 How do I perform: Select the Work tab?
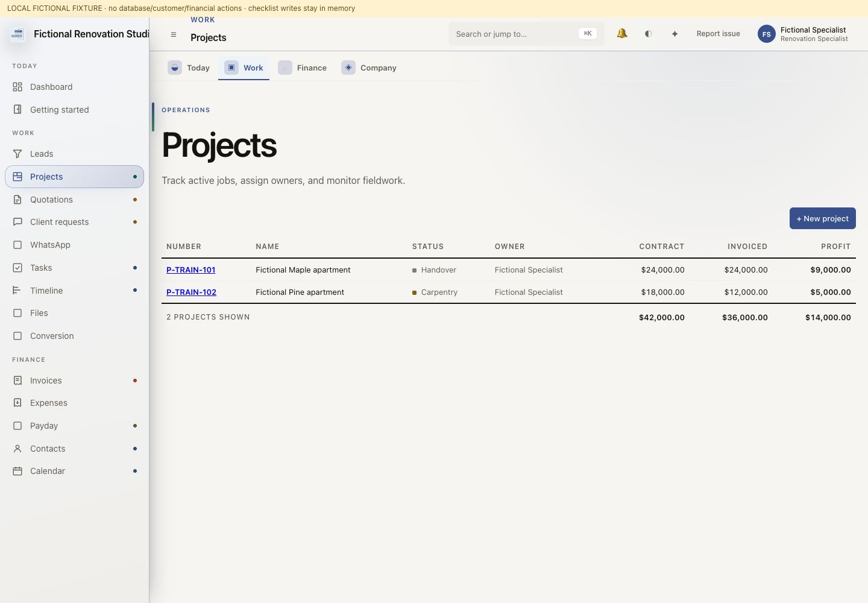click(244, 68)
